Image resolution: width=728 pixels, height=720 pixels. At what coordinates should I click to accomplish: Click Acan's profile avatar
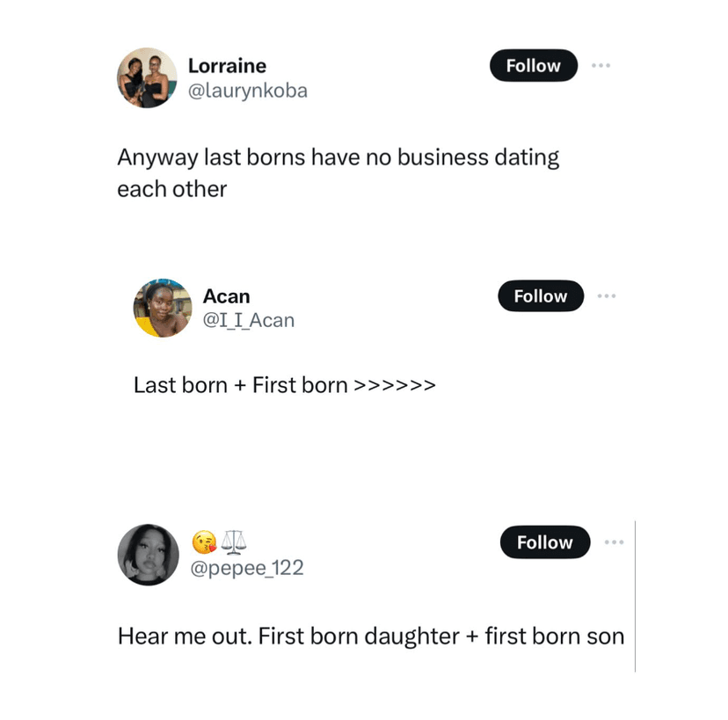click(x=162, y=309)
